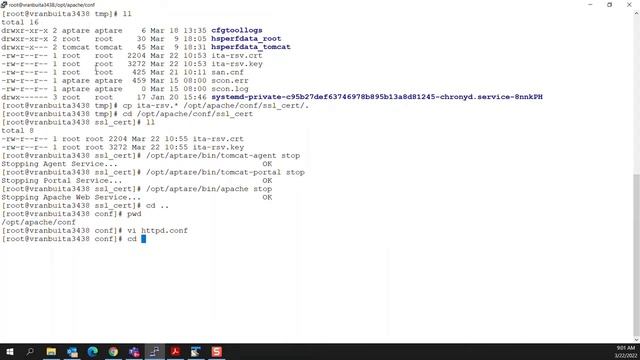Click the /opt/apache/conf pwd output
The width and height of the screenshot is (640, 360).
coord(38,222)
